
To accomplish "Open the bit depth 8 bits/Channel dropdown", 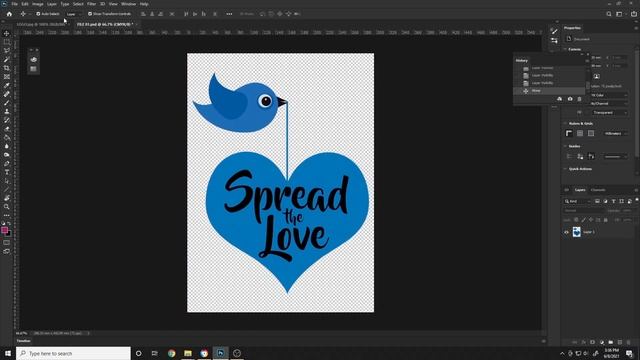I will [x=609, y=104].
